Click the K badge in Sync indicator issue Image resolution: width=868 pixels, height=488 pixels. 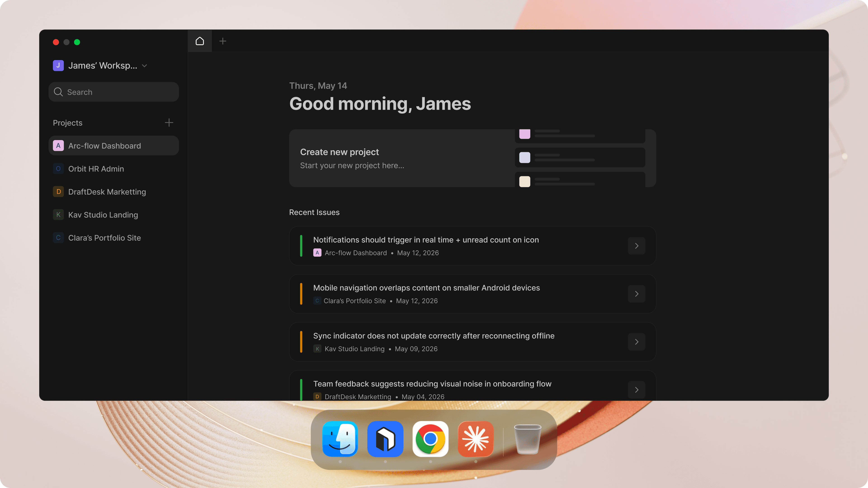[317, 349]
